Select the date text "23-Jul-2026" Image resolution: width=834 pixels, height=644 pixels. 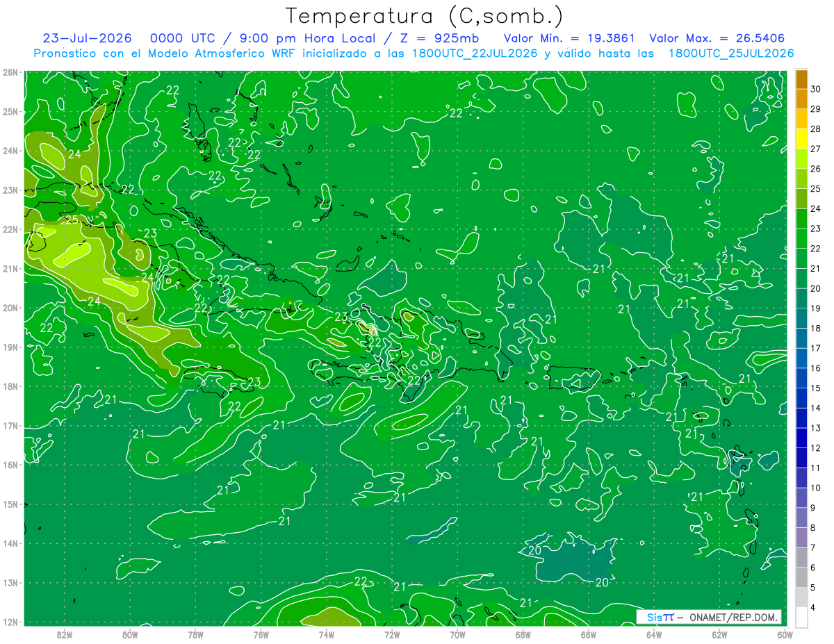(x=88, y=38)
